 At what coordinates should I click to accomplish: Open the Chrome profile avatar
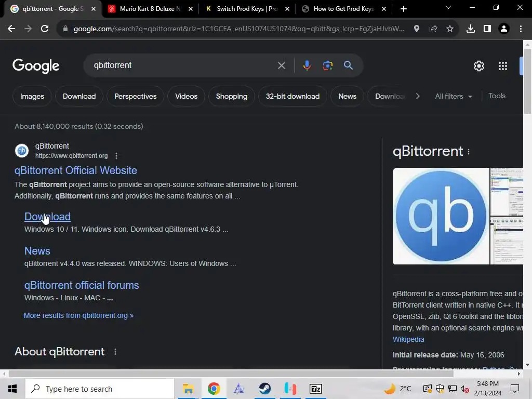504,29
